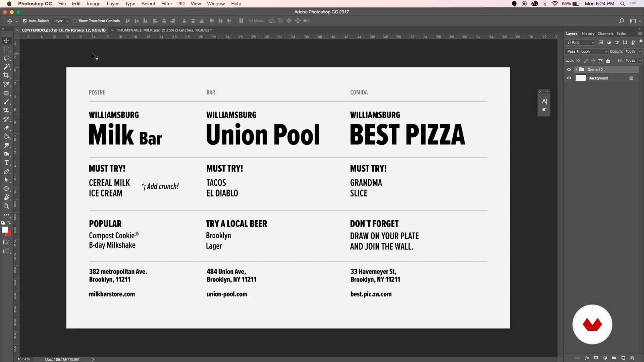Switch to the Paths tab
This screenshot has height=362, width=644.
(621, 34)
